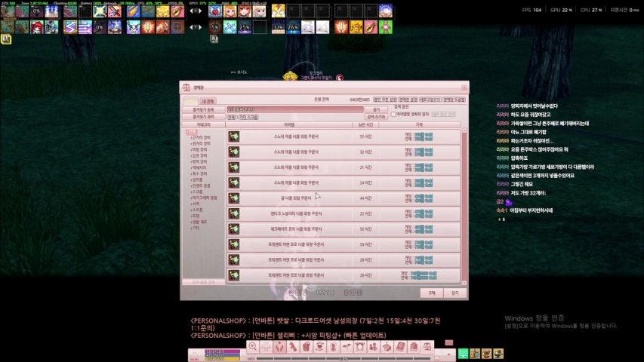Open the book icon in the bottom menu
This screenshot has height=362, width=644.
pos(400,347)
